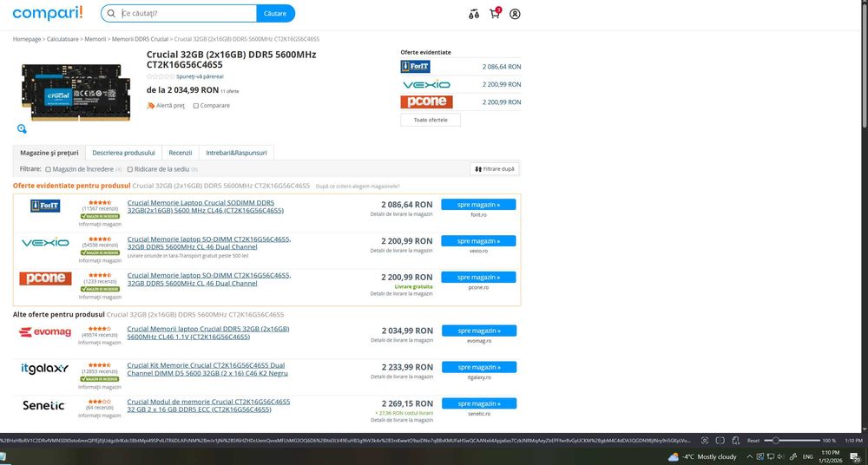Image resolution: width=868 pixels, height=465 pixels.
Task: Click the search magnifier icon in search box
Action: (111, 13)
